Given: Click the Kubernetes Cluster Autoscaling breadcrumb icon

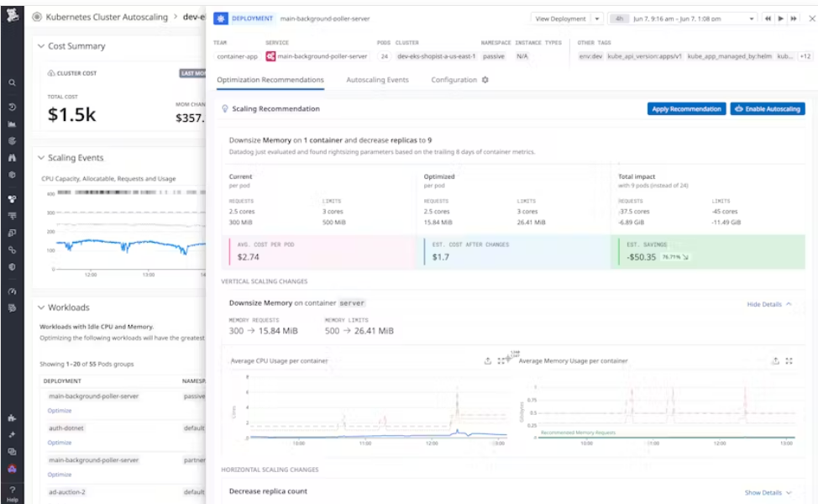Looking at the screenshot, I should click(36, 17).
